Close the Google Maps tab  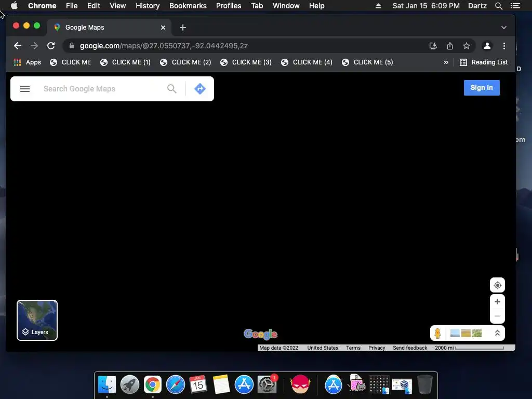tap(163, 28)
